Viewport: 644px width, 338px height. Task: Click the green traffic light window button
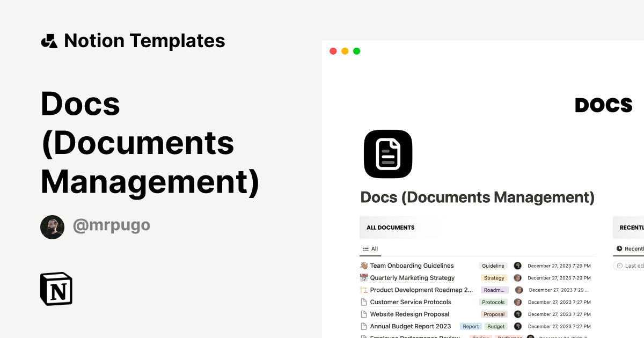[x=356, y=51]
